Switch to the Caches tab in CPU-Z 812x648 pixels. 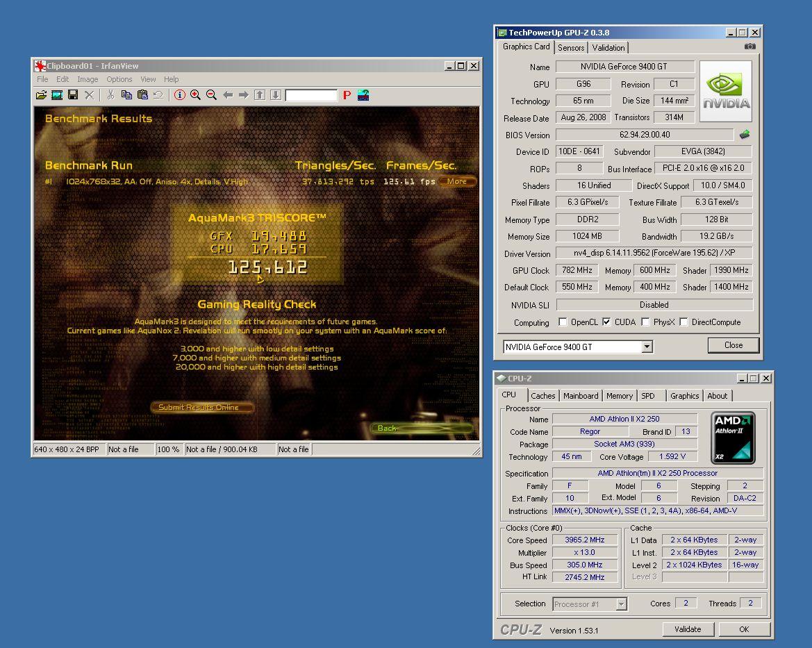pyautogui.click(x=542, y=396)
